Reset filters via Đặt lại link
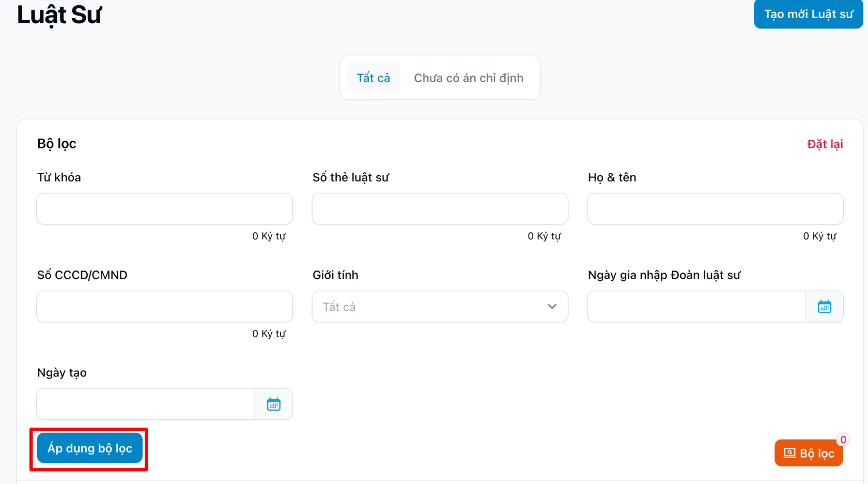868x484 pixels. click(825, 144)
